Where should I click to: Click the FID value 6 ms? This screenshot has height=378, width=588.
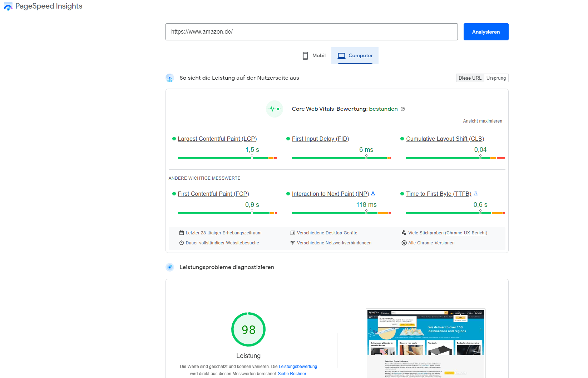(x=366, y=150)
